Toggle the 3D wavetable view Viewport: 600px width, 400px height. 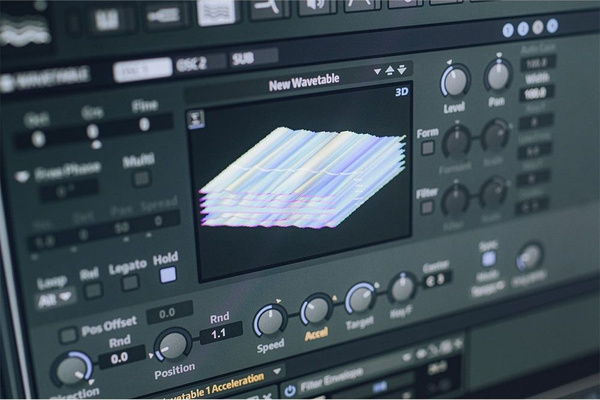click(402, 92)
